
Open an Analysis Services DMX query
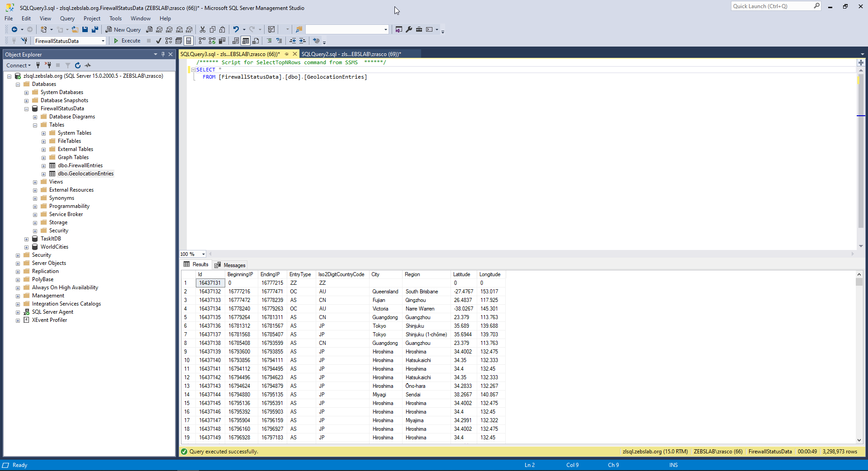point(169,29)
